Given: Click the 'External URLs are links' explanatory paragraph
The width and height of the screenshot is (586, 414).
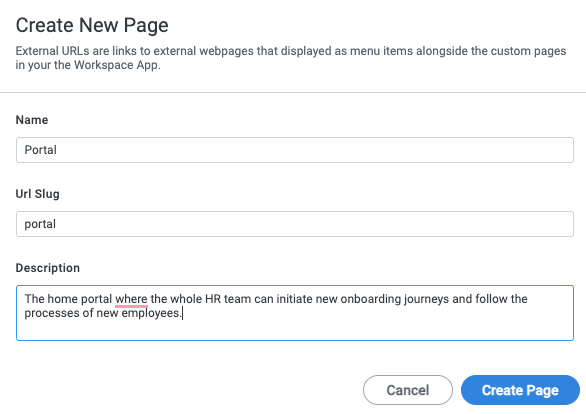Looking at the screenshot, I should [291, 58].
